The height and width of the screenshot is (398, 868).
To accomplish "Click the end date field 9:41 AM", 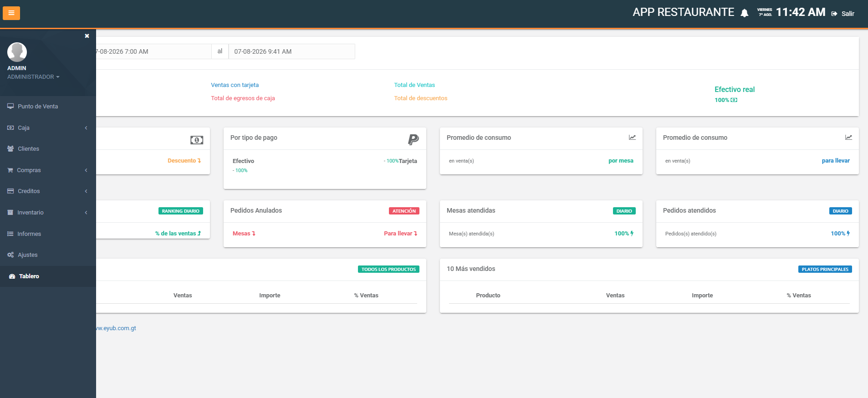I will point(291,51).
